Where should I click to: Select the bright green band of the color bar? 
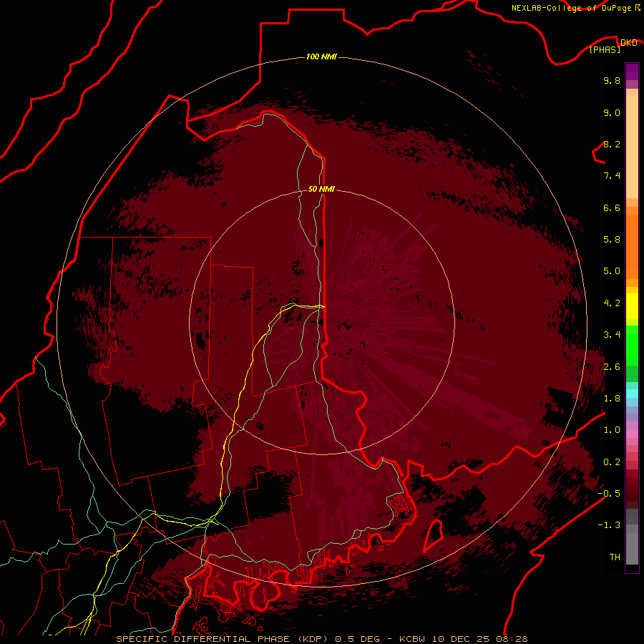point(632,345)
